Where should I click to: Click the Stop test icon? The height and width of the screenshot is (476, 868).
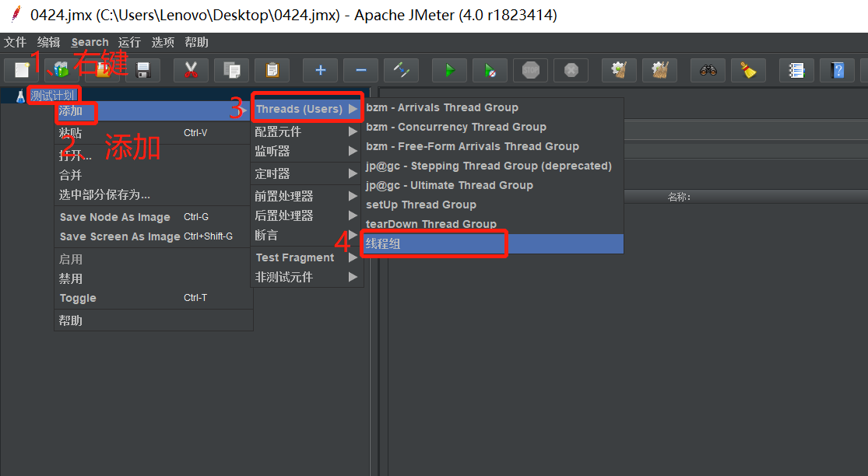530,70
